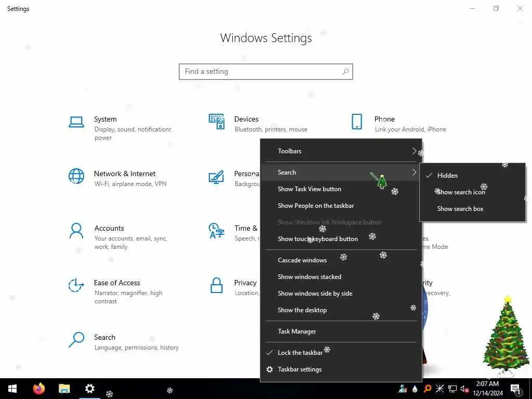
Task: Click "Language, permissions, history" text
Action: (x=137, y=348)
